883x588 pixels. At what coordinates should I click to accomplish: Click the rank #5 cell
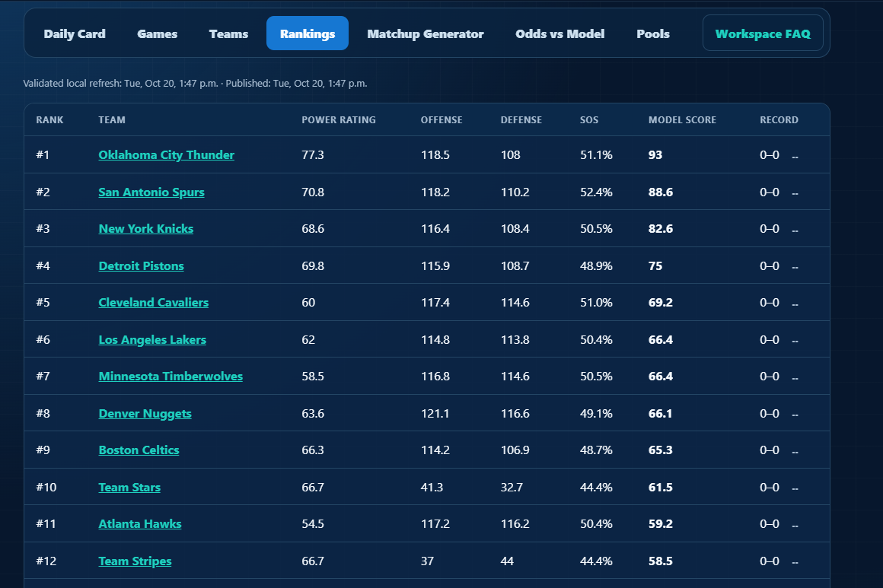coord(43,302)
